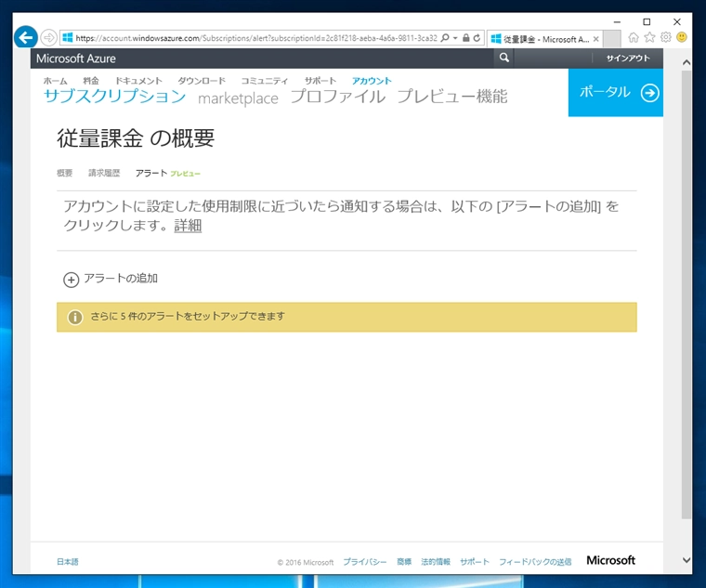706x588 pixels.
Task: Click the smiley feedback icon
Action: pos(682,37)
